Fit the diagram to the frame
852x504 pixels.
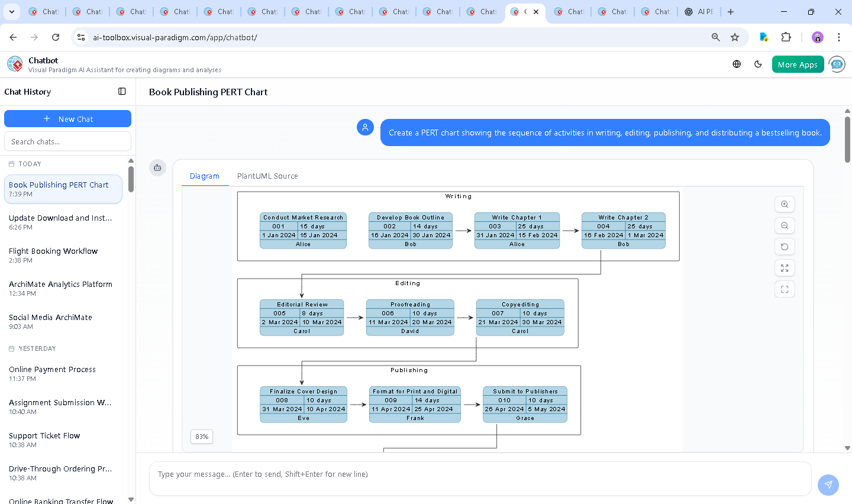coord(785,289)
